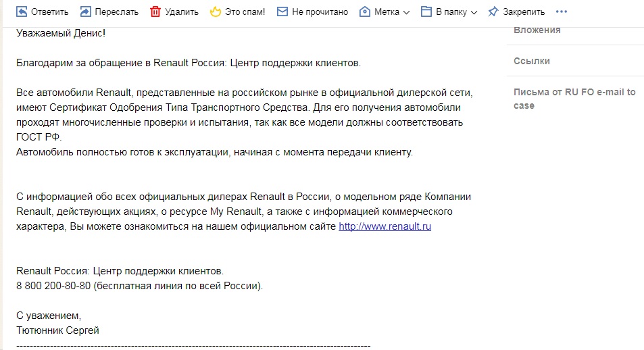Image resolution: width=644 pixels, height=350 pixels.
Task: Expand the В папку dropdown chevron
Action: (474, 12)
